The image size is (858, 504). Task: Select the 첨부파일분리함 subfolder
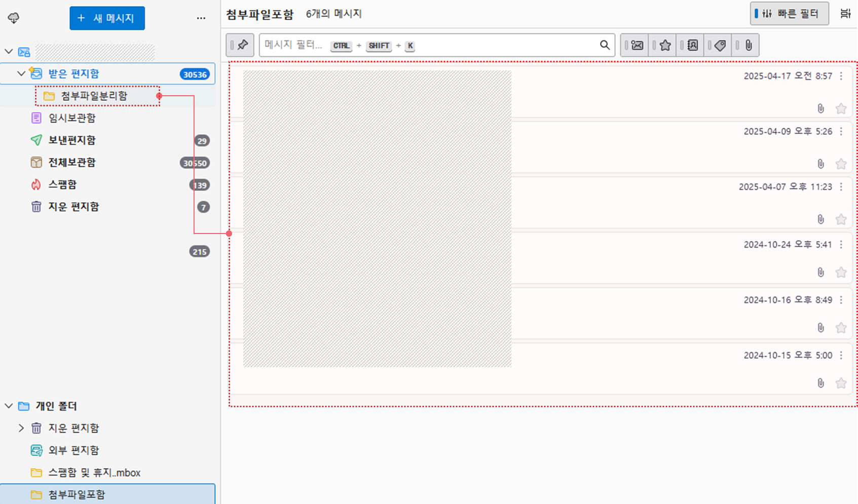94,96
